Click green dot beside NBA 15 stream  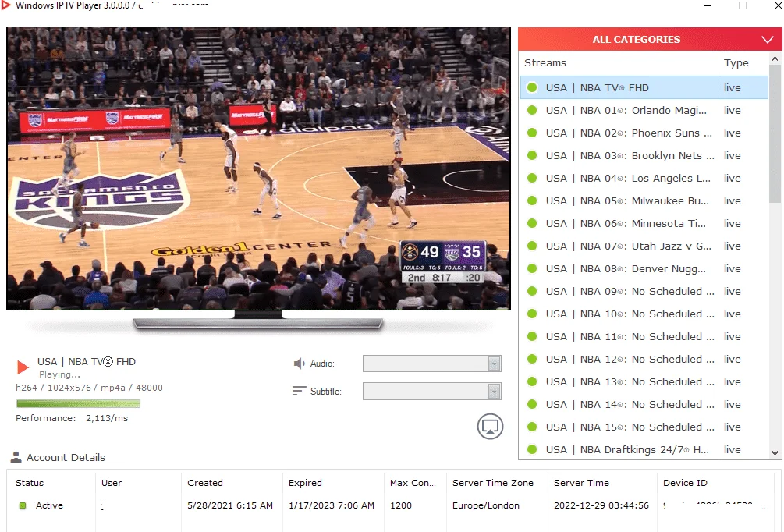(532, 427)
